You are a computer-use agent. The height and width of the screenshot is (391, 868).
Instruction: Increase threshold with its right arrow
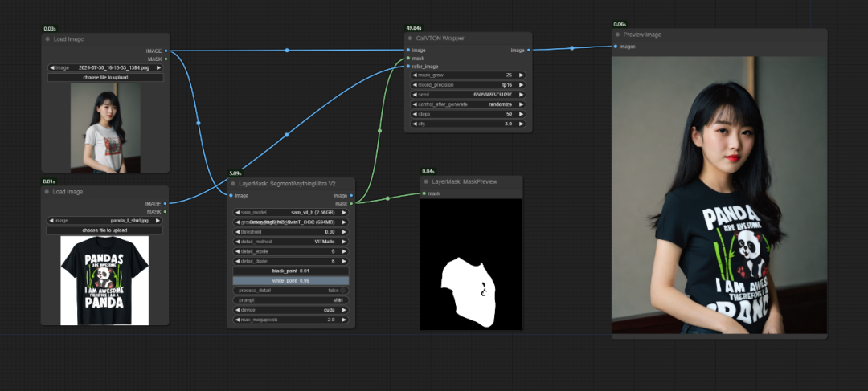click(344, 232)
